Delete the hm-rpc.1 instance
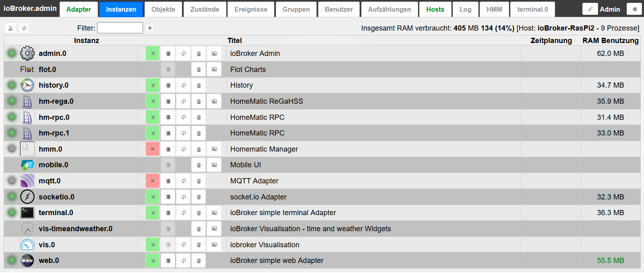The height and width of the screenshot is (273, 644). click(199, 133)
